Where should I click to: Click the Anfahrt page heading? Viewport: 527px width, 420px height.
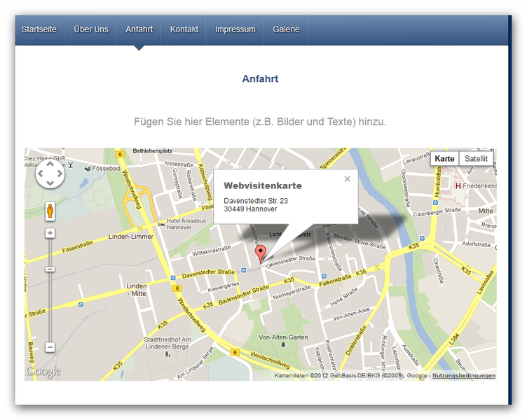click(260, 78)
